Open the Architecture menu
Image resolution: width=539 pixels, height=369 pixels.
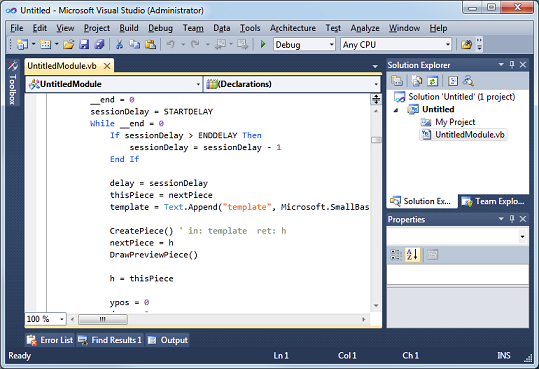[x=293, y=28]
